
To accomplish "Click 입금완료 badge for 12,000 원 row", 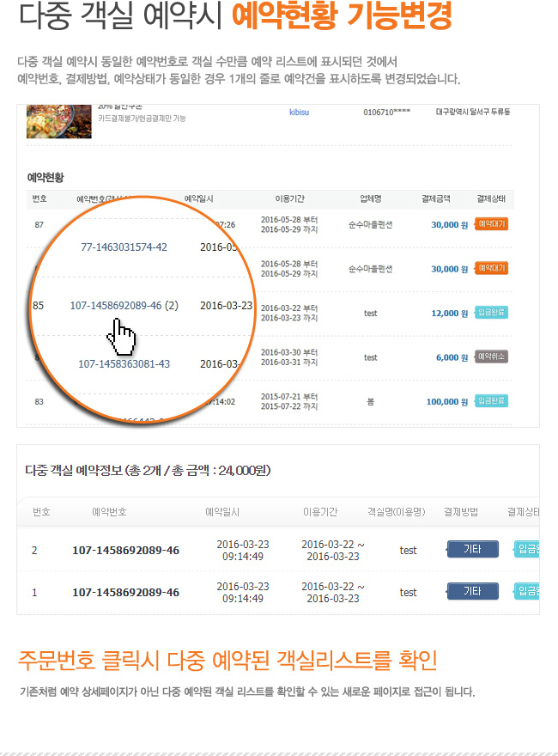I will [x=491, y=313].
